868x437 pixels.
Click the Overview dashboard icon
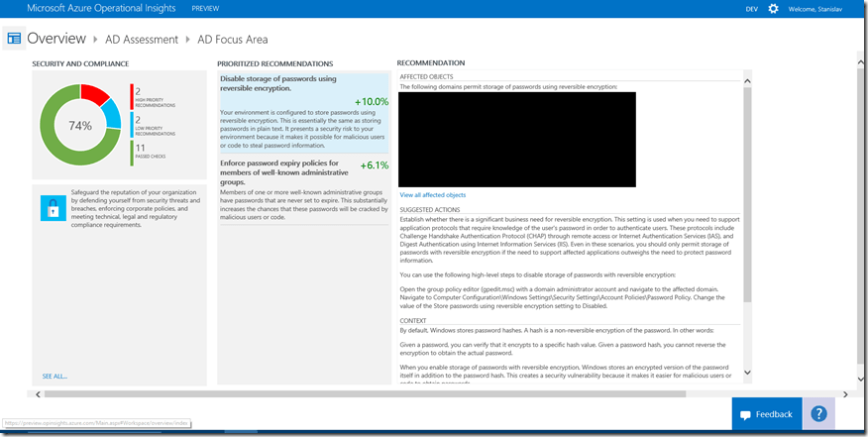[14, 40]
